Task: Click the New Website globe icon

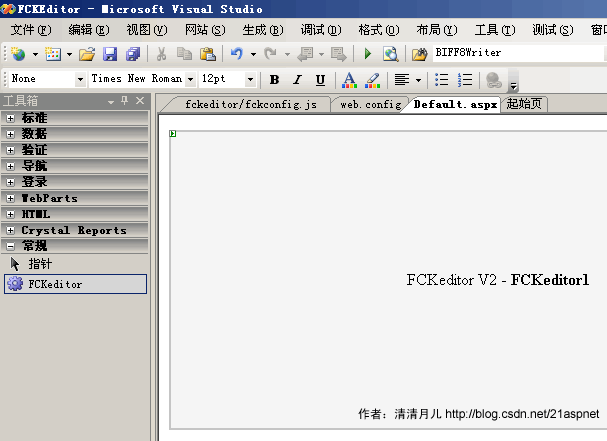Action: [18, 54]
